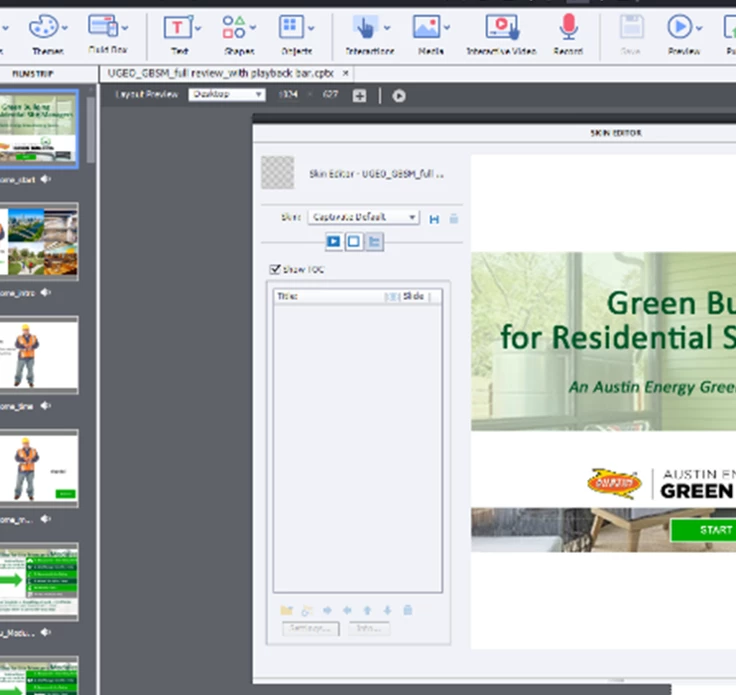Click the Skin Editor preview thumbnail
This screenshot has width=736, height=695.
(277, 172)
